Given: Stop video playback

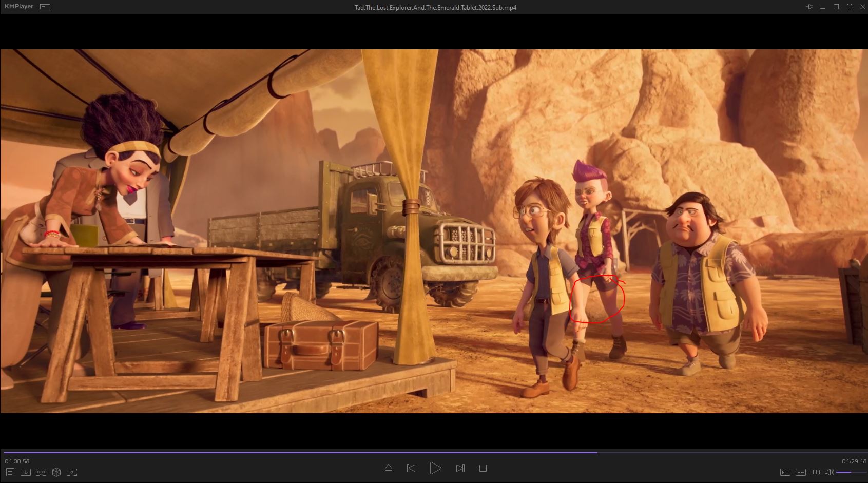Looking at the screenshot, I should (483, 468).
